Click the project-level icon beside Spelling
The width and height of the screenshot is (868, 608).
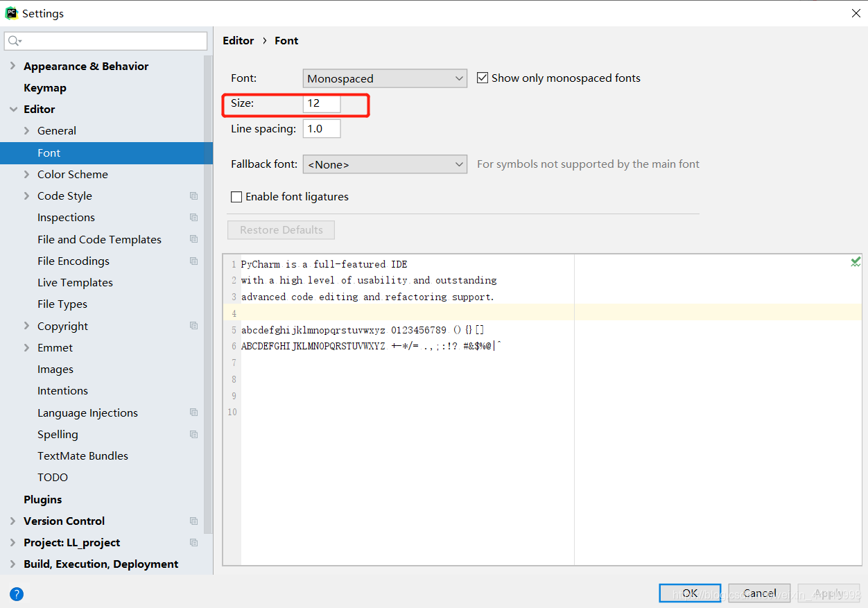pos(193,435)
